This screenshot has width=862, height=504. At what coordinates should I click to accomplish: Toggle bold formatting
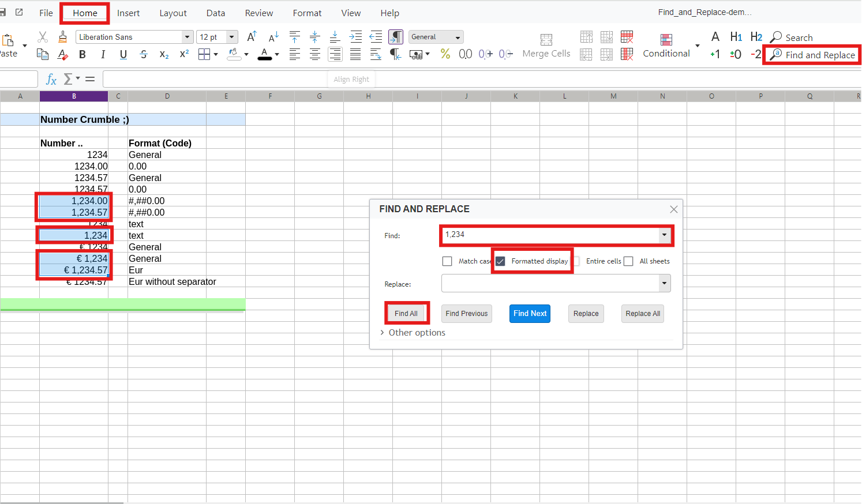pos(83,54)
